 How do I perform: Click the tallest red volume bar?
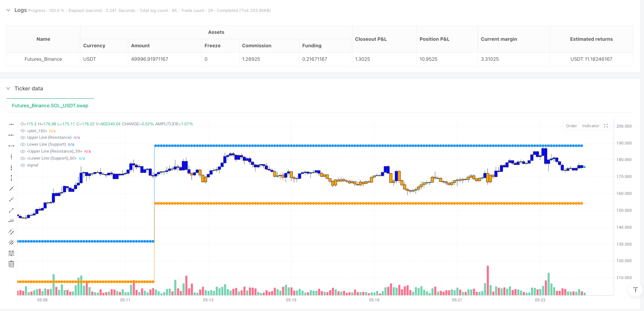point(488,281)
